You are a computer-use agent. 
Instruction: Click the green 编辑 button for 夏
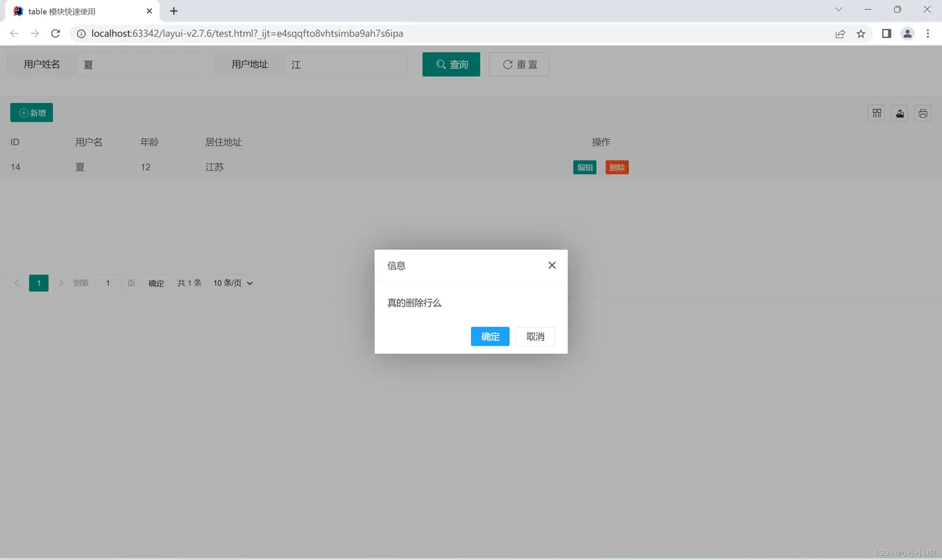point(585,167)
